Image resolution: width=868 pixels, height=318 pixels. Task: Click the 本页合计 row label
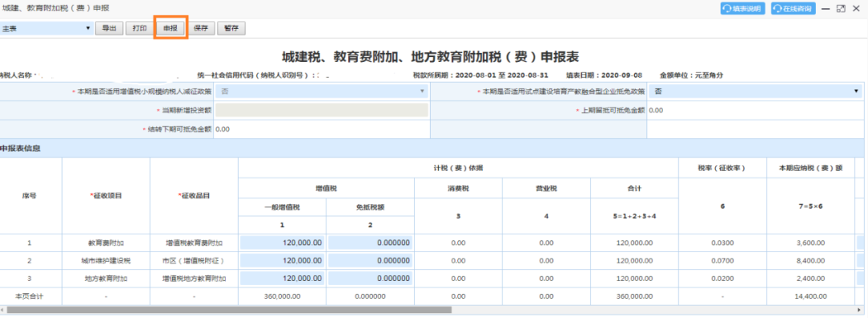[x=30, y=296]
